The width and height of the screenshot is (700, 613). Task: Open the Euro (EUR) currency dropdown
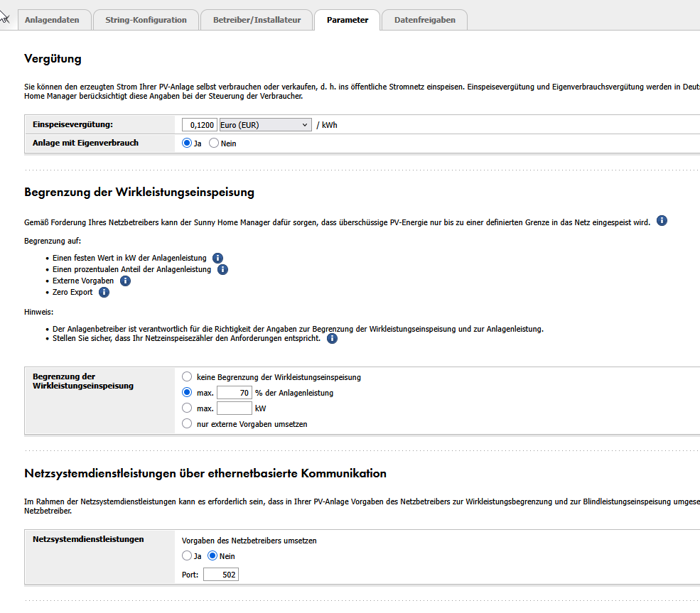[265, 125]
